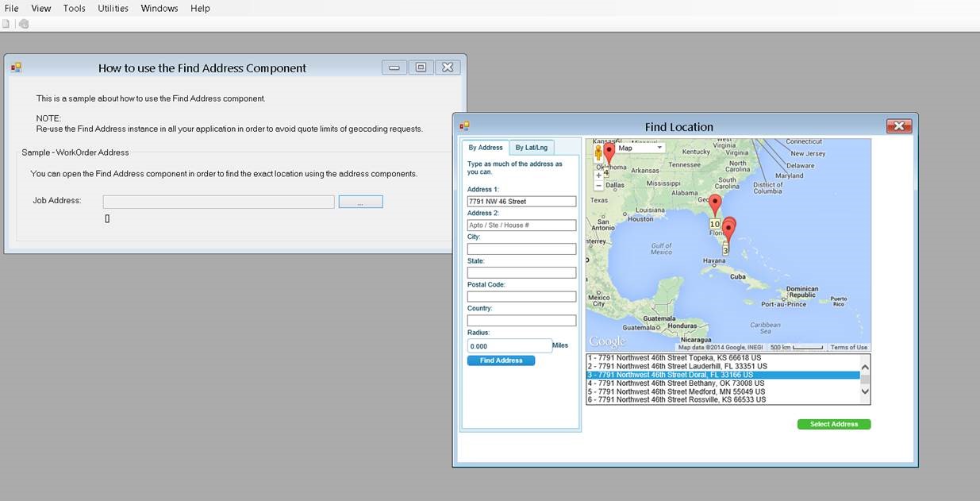Minimize the How to use Find Address window
This screenshot has width=980, height=501.
click(394, 67)
